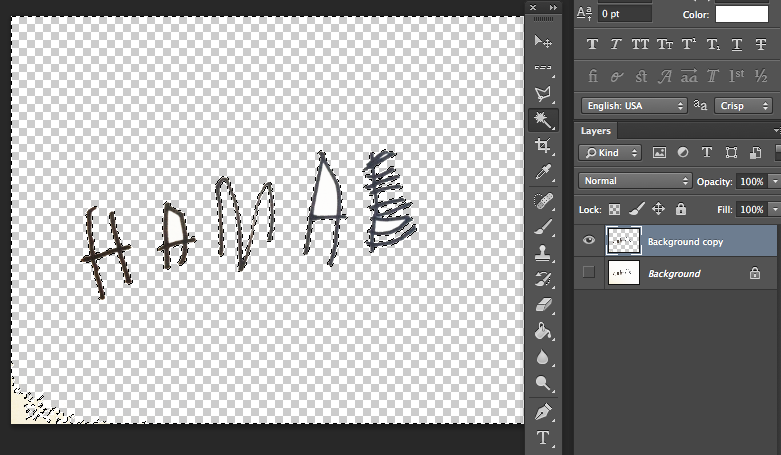This screenshot has width=781, height=455.
Task: Toggle standard ligatures fi button
Action: 592,76
